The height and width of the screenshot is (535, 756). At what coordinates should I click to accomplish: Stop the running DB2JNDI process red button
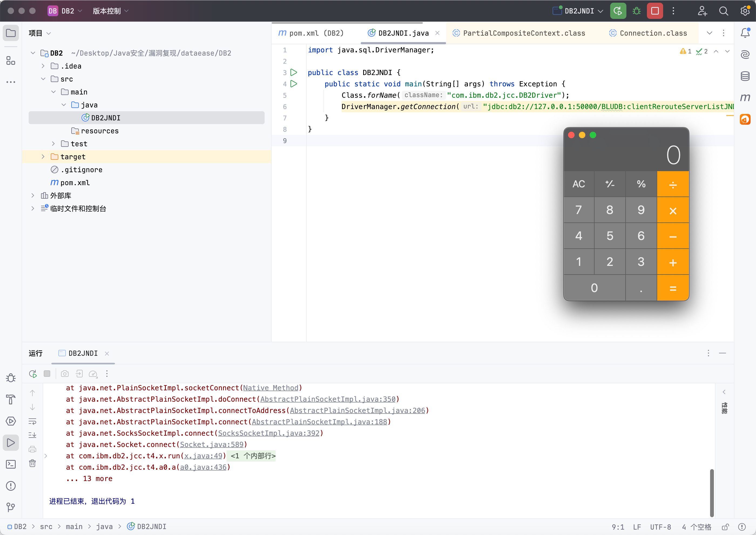[655, 11]
